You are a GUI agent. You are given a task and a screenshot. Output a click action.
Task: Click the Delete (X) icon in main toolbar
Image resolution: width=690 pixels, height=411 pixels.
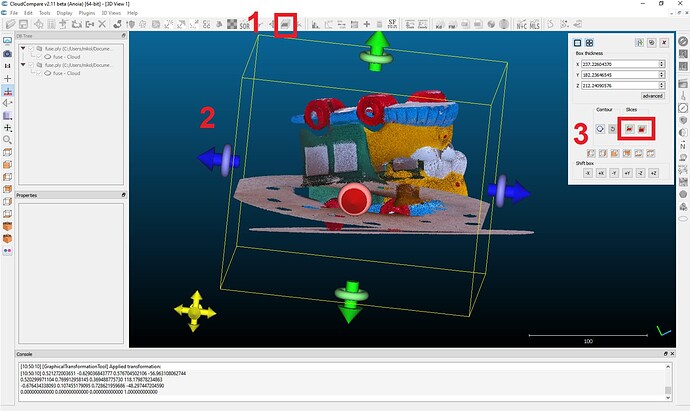(102, 24)
